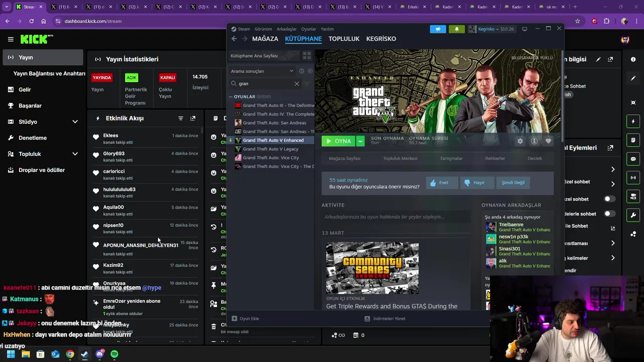Image resolution: width=644 pixels, height=362 pixels.
Task: Edit stream info with pencil icon
Action: (x=598, y=59)
